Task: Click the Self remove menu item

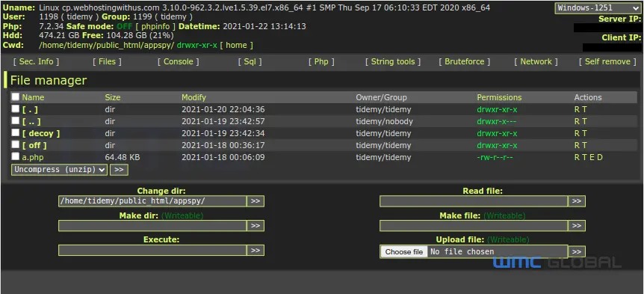Action: (x=607, y=61)
